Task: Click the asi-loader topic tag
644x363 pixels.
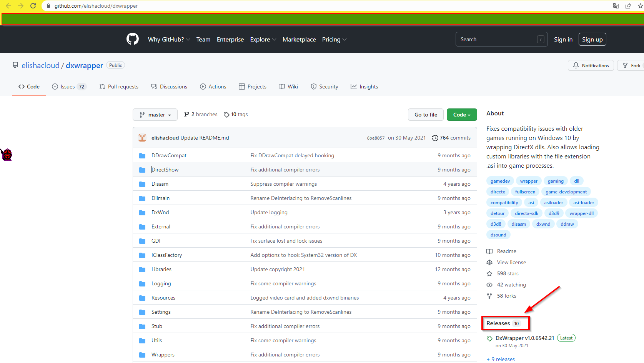Action: coord(584,203)
